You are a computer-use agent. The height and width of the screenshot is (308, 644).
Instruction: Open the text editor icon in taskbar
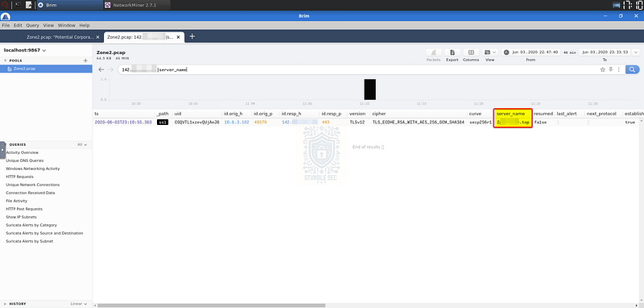(29, 5)
